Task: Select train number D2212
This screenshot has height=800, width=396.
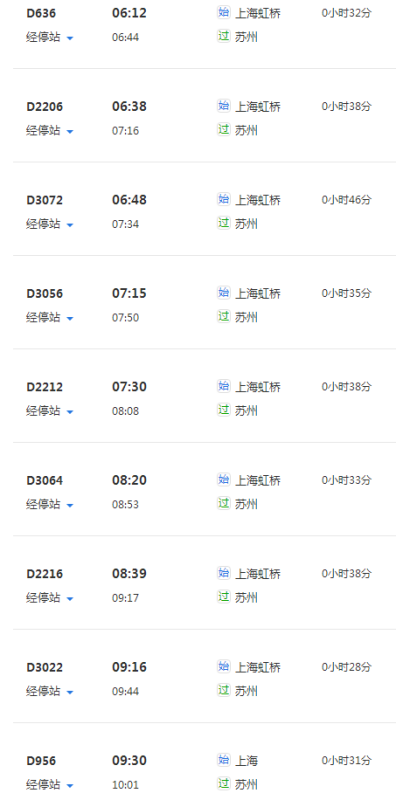Action: click(x=45, y=387)
